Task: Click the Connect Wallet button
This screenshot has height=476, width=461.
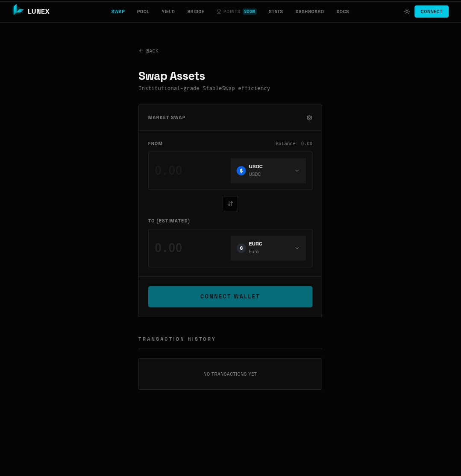Action: 230,297
